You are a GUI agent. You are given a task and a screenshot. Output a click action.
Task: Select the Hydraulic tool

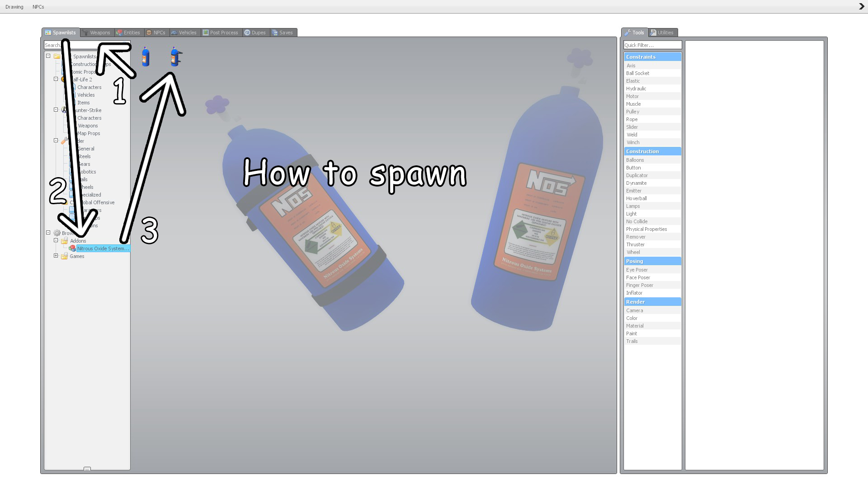(652, 89)
